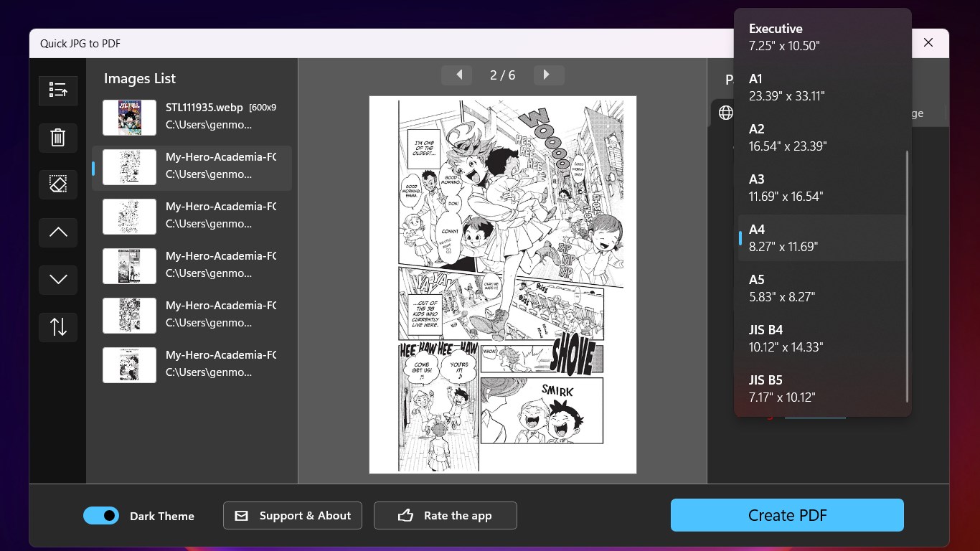Click the Create PDF button
This screenshot has width=980, height=551.
pyautogui.click(x=786, y=515)
